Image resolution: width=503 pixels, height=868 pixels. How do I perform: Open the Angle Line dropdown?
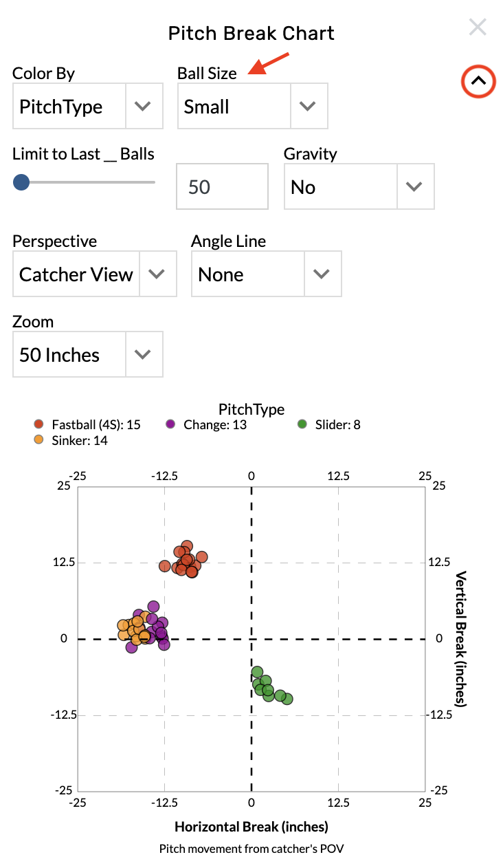[x=266, y=274]
